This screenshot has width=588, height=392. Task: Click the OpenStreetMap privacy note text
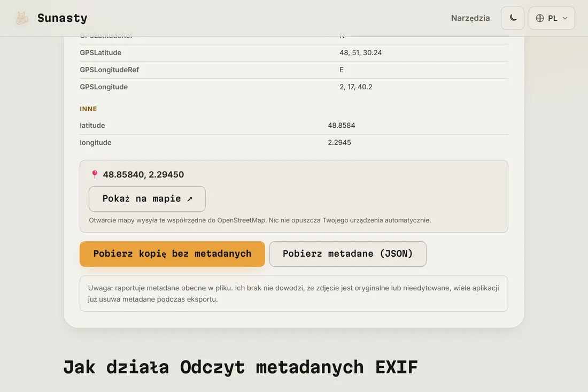260,220
